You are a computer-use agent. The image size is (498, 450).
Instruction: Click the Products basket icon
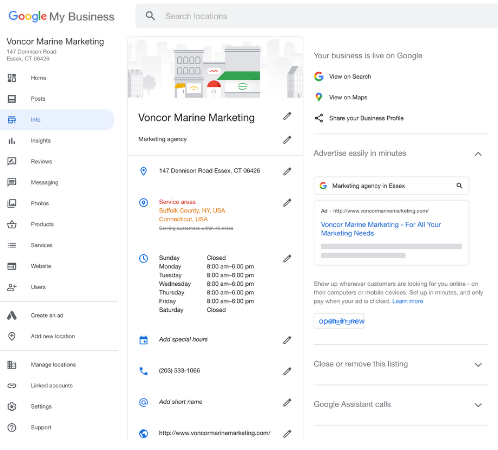coord(12,224)
